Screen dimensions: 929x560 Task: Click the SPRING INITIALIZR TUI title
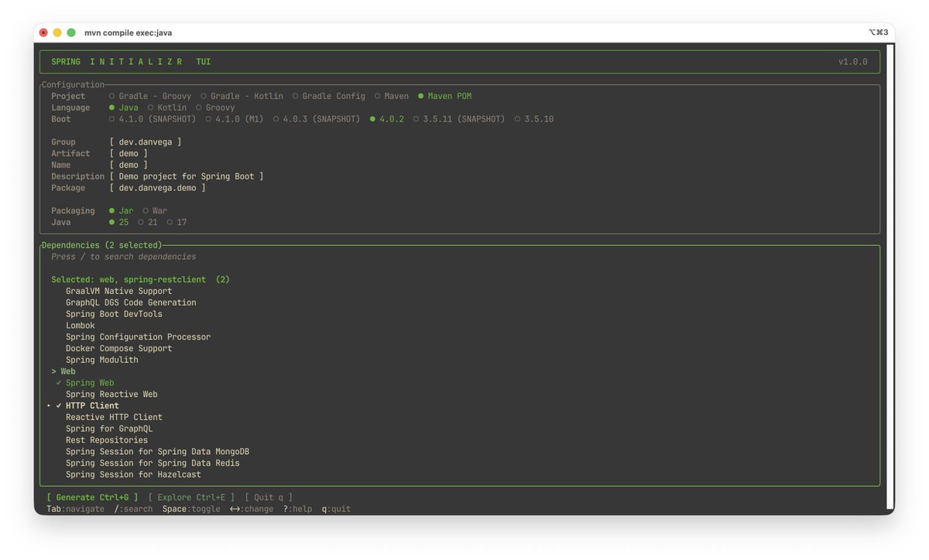click(131, 62)
